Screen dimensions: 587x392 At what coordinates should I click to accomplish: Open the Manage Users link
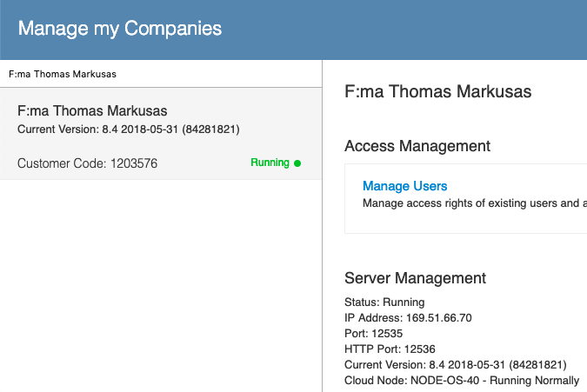[x=404, y=186]
